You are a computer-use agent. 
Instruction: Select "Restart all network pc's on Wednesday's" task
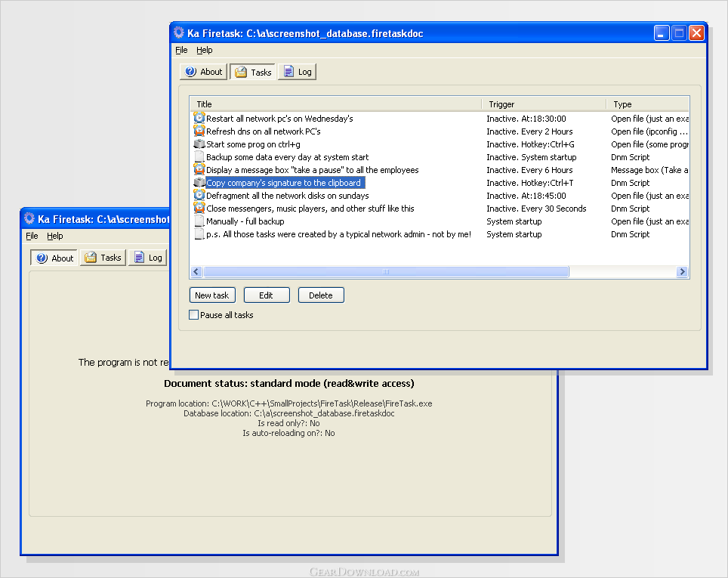(279, 119)
